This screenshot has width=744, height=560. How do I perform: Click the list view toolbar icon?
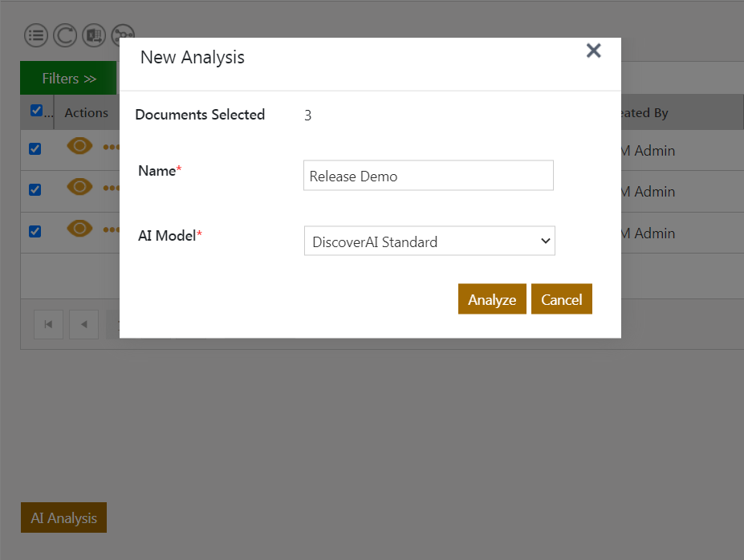pyautogui.click(x=36, y=34)
